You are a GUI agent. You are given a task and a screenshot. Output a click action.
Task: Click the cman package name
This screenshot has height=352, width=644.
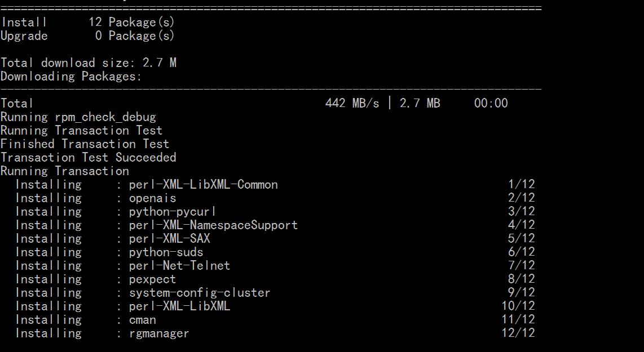[143, 320]
